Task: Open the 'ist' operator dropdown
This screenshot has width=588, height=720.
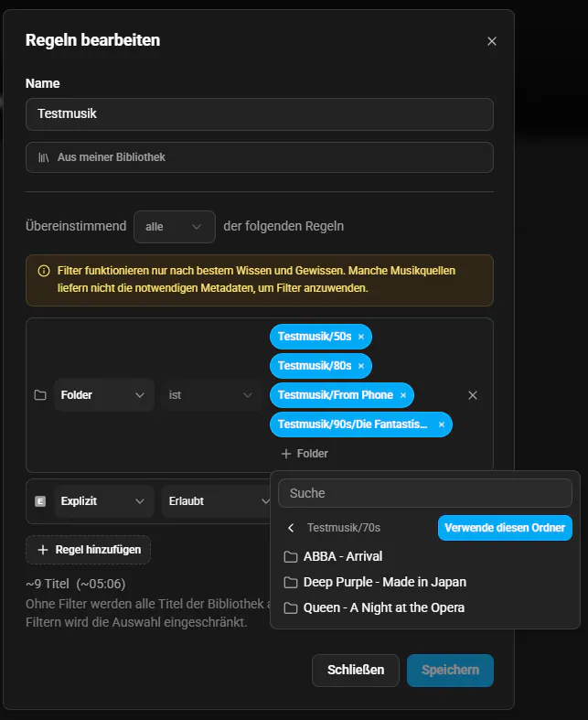Action: pyautogui.click(x=210, y=395)
